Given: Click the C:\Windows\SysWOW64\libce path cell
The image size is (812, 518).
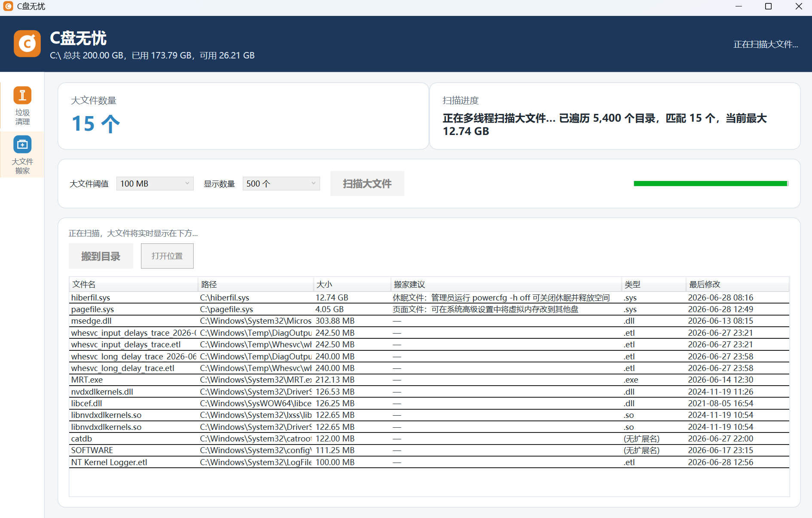Looking at the screenshot, I should pos(256,403).
